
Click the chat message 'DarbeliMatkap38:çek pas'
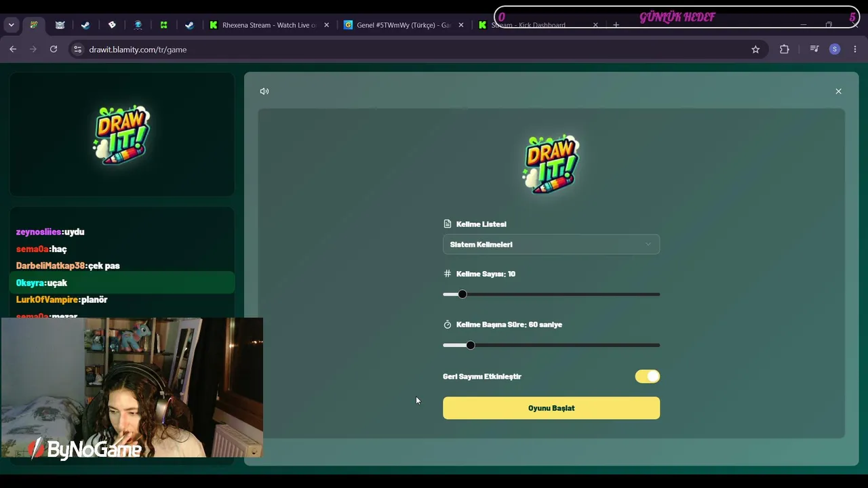point(68,266)
